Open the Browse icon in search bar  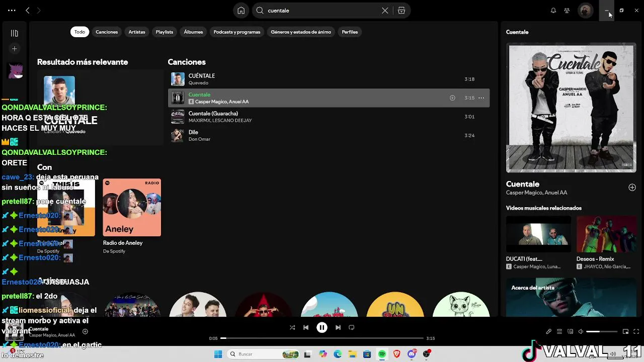click(401, 10)
